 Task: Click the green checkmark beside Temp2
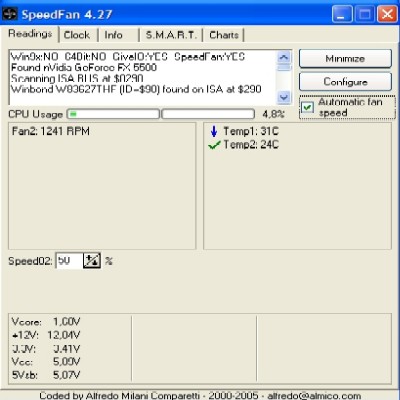click(x=214, y=145)
